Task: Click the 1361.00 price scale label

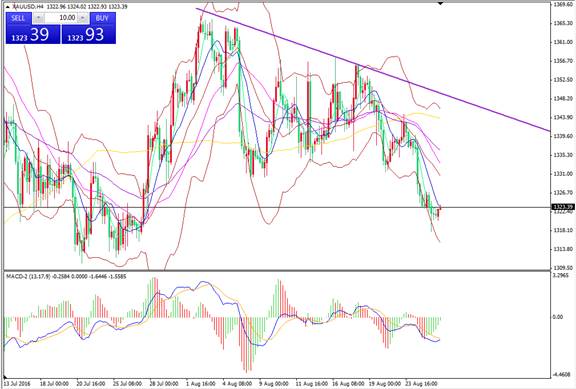Action: (x=563, y=42)
